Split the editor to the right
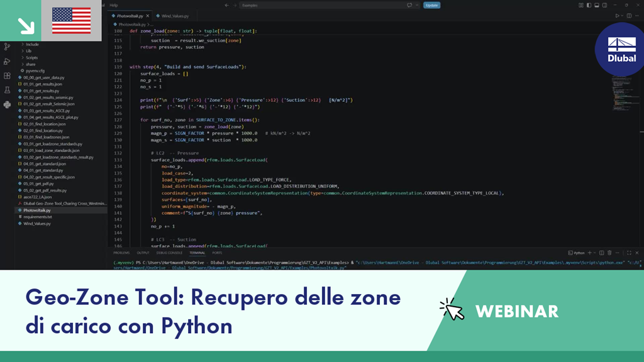 click(629, 16)
